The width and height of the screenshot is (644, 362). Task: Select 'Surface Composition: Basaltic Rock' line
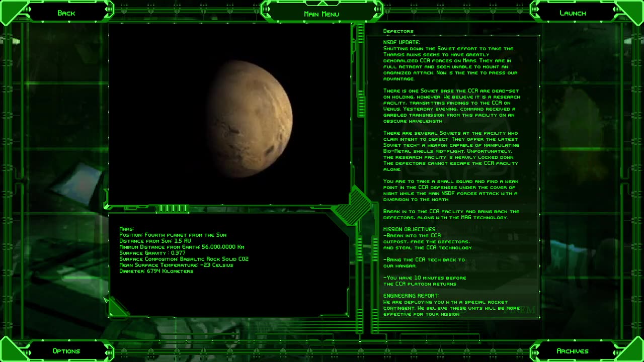(x=184, y=259)
